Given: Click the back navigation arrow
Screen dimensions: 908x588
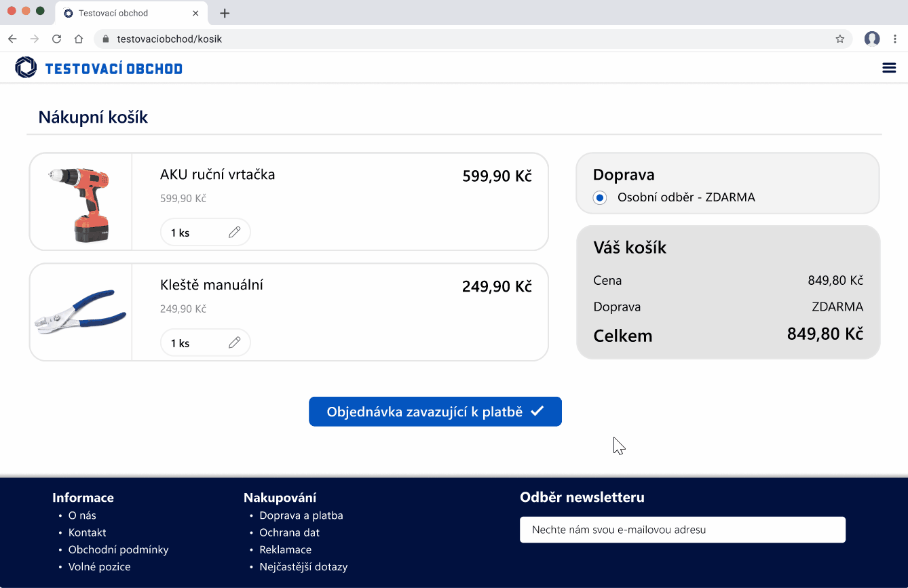Looking at the screenshot, I should pos(12,39).
